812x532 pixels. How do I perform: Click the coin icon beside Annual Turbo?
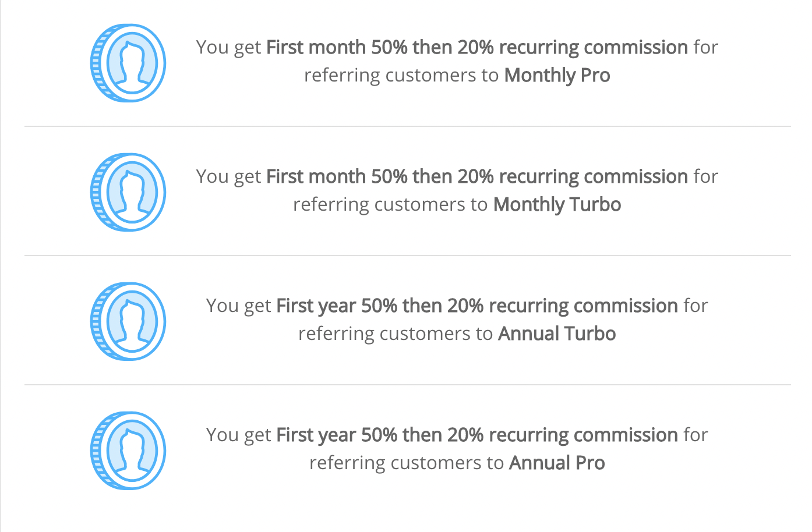tap(128, 321)
